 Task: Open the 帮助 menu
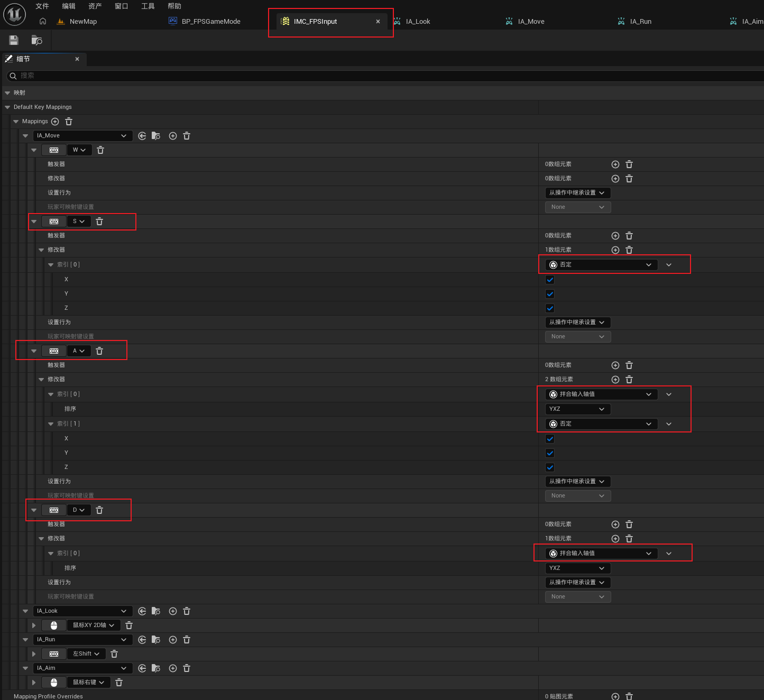(x=174, y=6)
